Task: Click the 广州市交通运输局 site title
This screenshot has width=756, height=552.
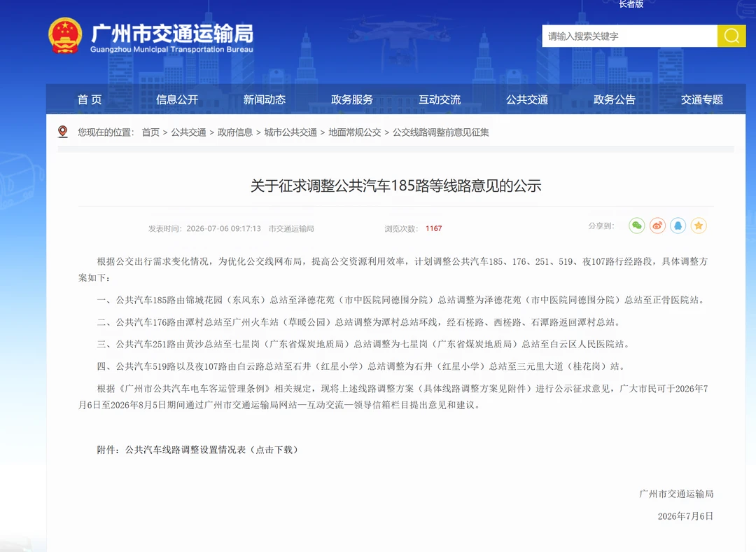Action: [172, 34]
